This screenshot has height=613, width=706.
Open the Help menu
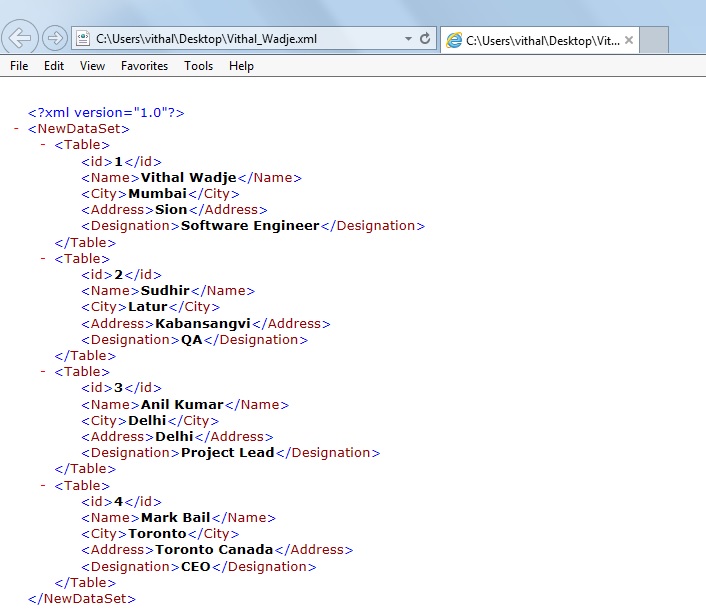(x=241, y=66)
